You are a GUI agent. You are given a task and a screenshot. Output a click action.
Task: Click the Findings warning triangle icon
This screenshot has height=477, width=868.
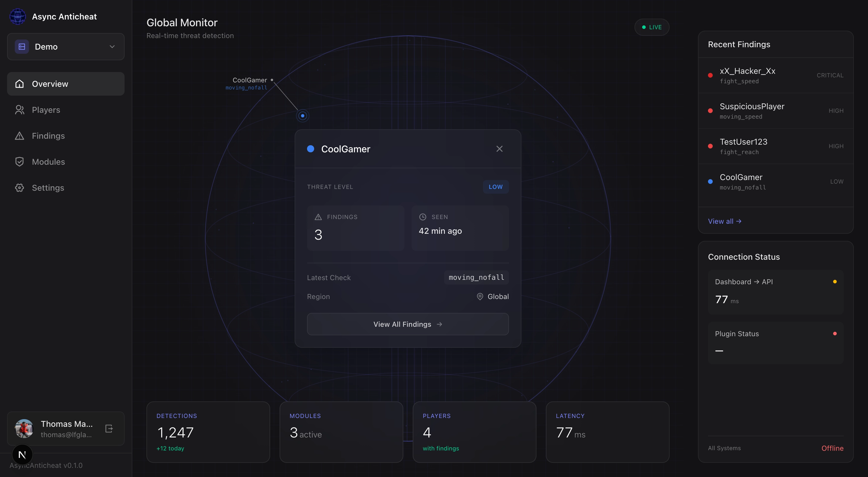[19, 136]
